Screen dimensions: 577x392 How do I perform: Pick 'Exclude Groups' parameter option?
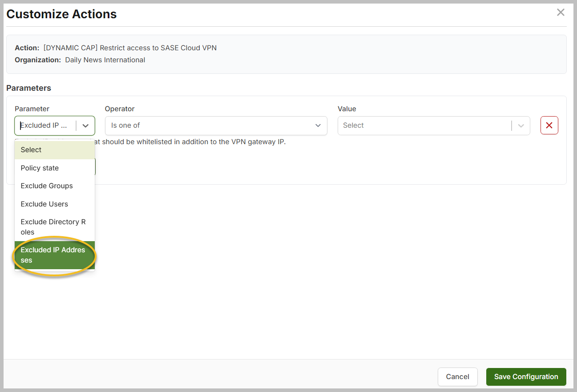click(x=54, y=186)
